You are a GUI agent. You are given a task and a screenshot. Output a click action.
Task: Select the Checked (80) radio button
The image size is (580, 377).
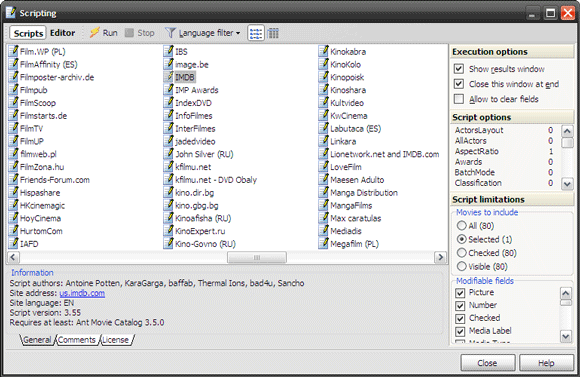click(x=461, y=253)
